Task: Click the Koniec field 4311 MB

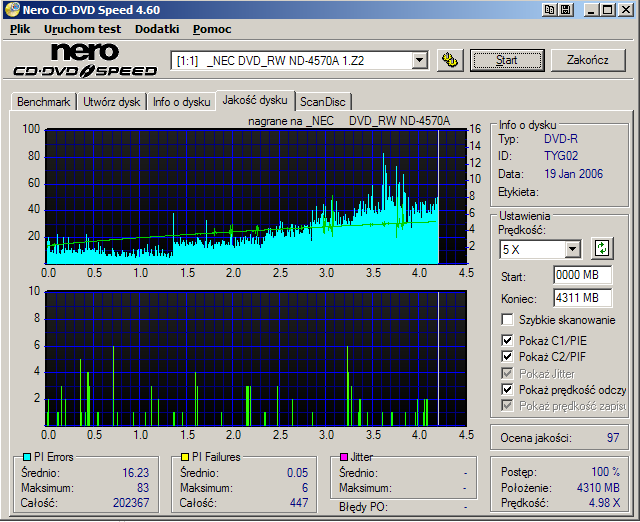Action: point(583,298)
